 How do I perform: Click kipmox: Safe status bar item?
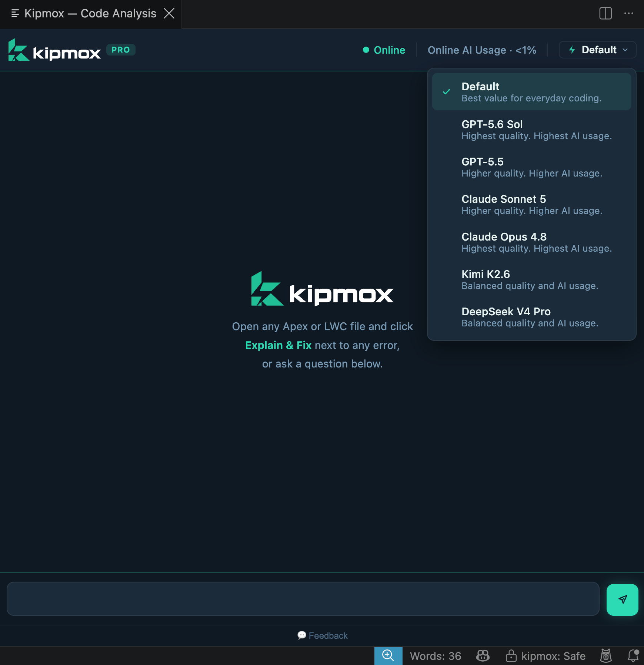(546, 656)
